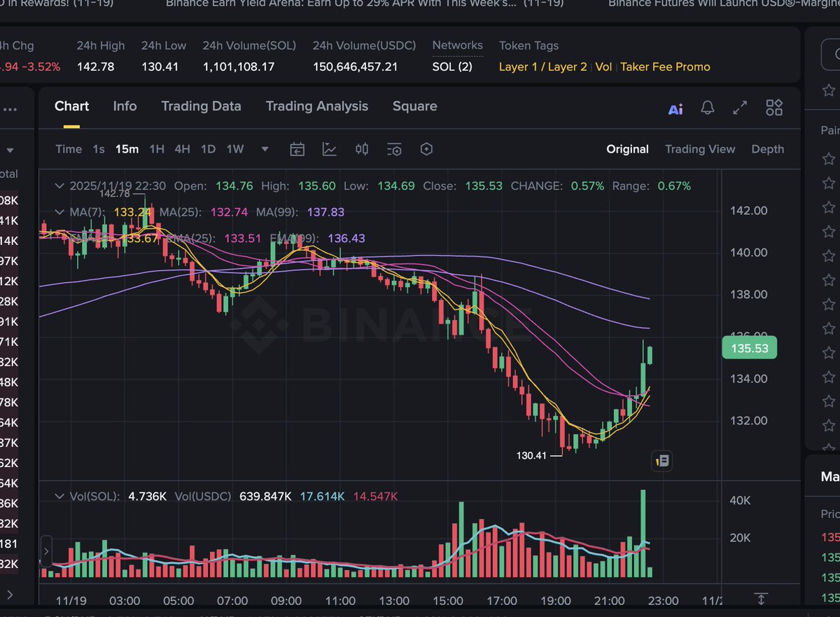Switch to Depth chart mode

768,149
